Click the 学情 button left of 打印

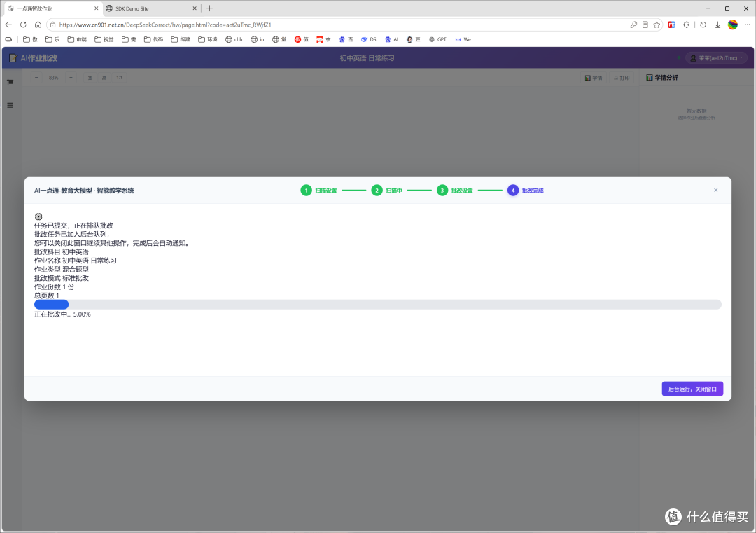coord(594,78)
